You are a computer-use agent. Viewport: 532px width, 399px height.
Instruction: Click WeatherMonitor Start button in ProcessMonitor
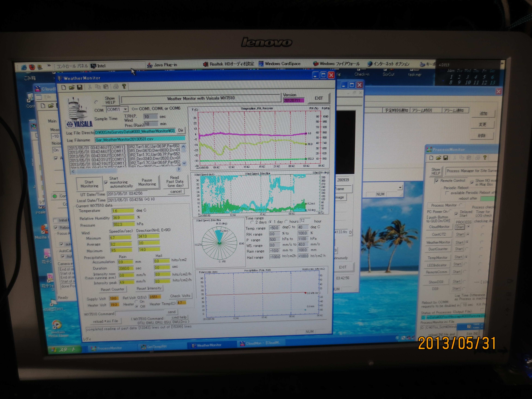pos(459,242)
